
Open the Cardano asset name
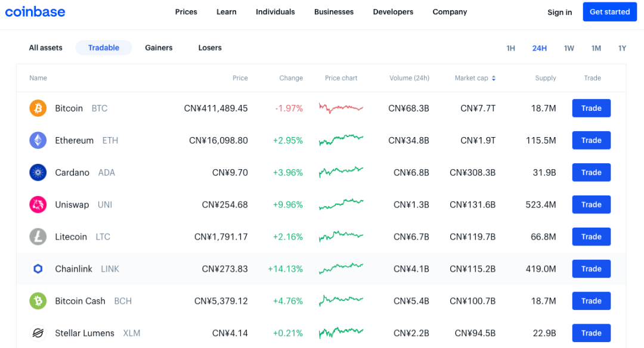pyautogui.click(x=72, y=172)
